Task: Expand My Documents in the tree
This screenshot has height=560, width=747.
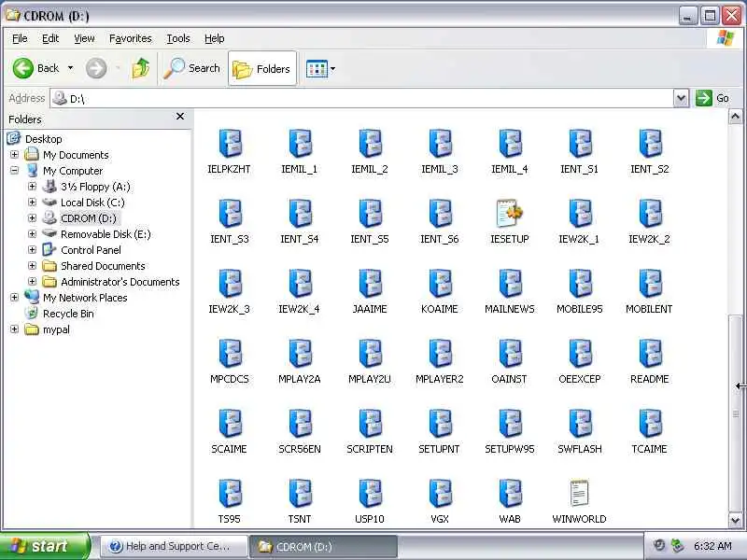Action: click(x=14, y=155)
